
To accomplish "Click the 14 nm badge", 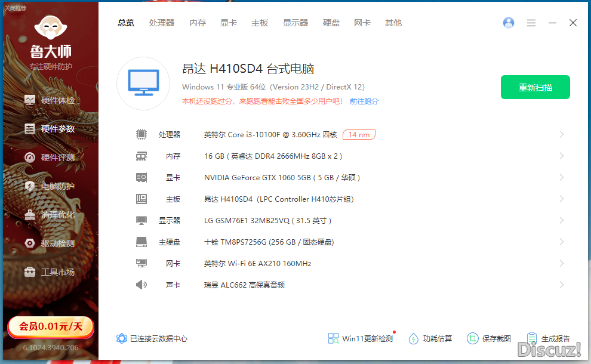I will [x=359, y=134].
